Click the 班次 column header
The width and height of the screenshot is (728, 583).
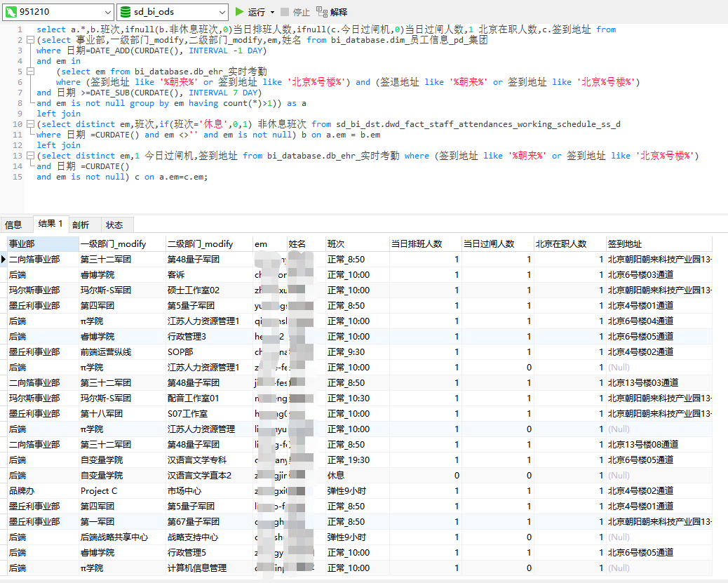(358, 244)
